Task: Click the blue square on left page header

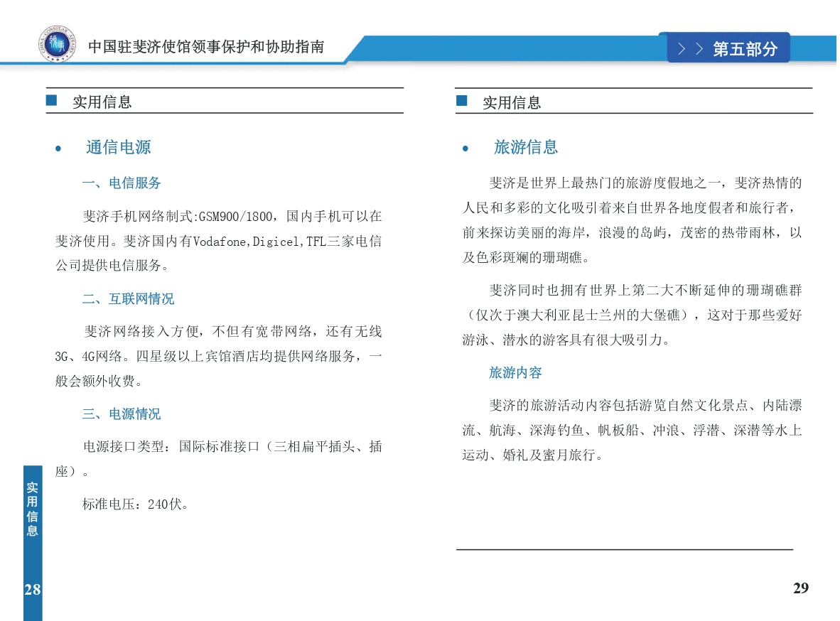Action: (51, 101)
